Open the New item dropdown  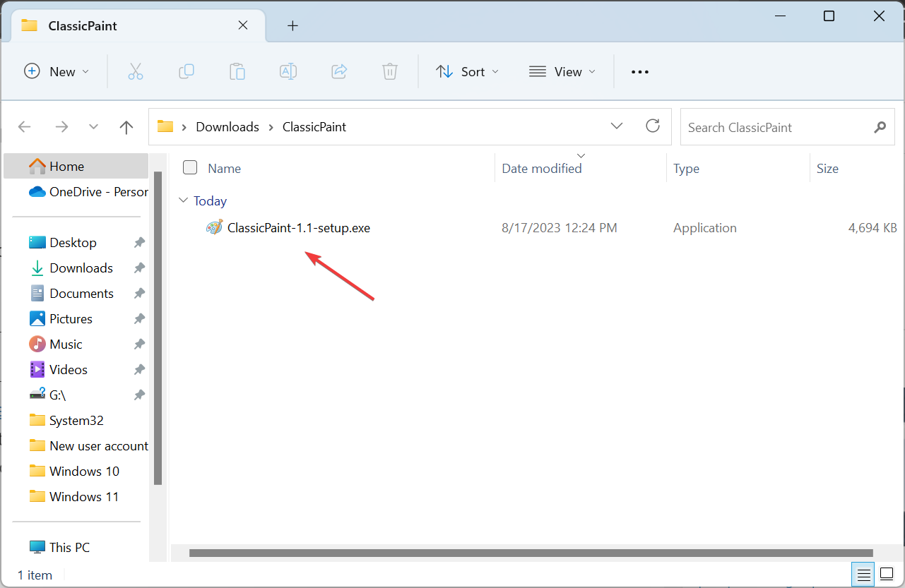click(x=57, y=71)
